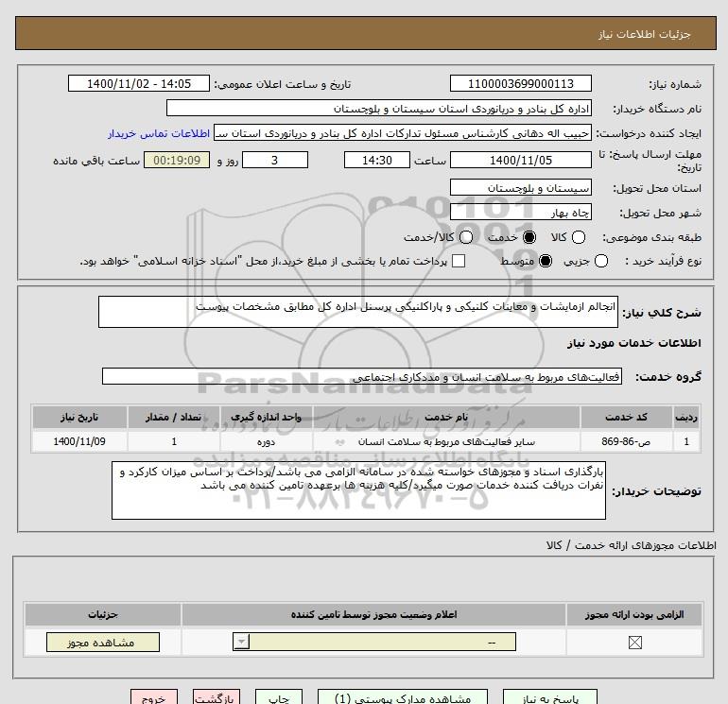This screenshot has width=728, height=704.
Task: Click the پاسخ به نیاز button
Action: [x=550, y=697]
